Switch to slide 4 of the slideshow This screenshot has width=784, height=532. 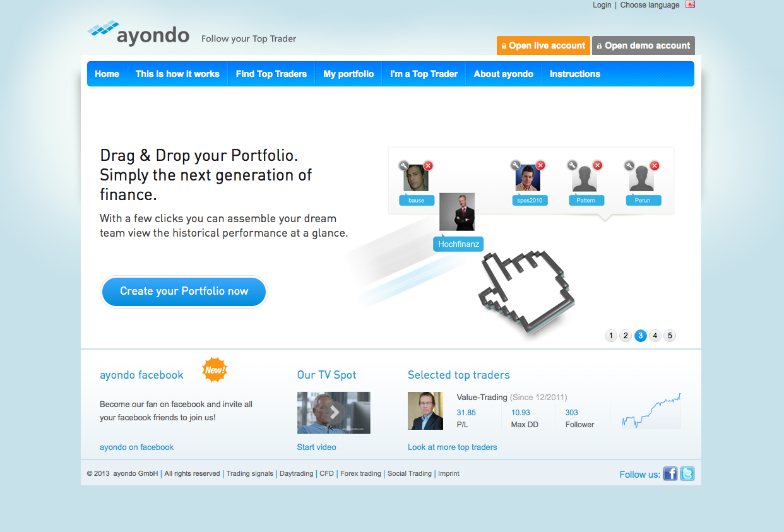(x=655, y=336)
